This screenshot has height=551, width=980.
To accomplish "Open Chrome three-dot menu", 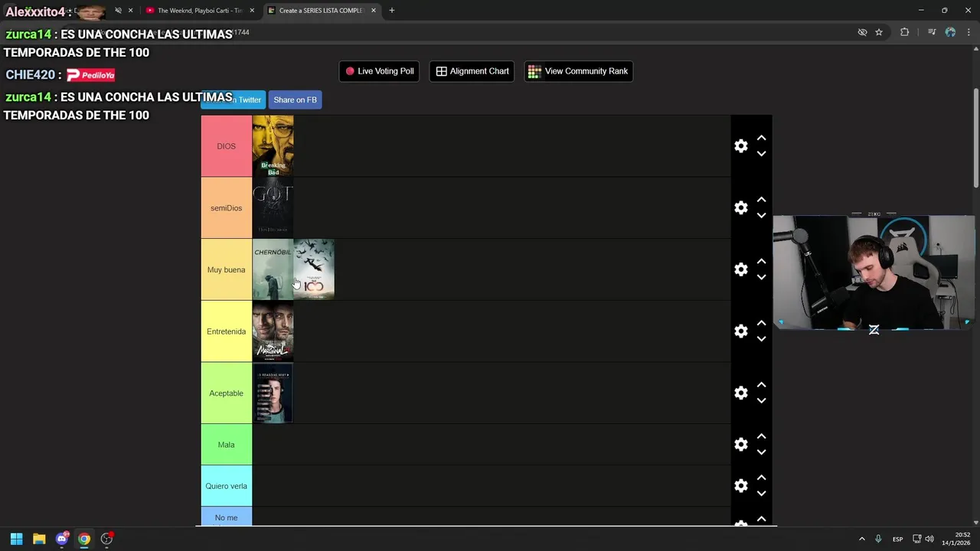I will point(968,32).
